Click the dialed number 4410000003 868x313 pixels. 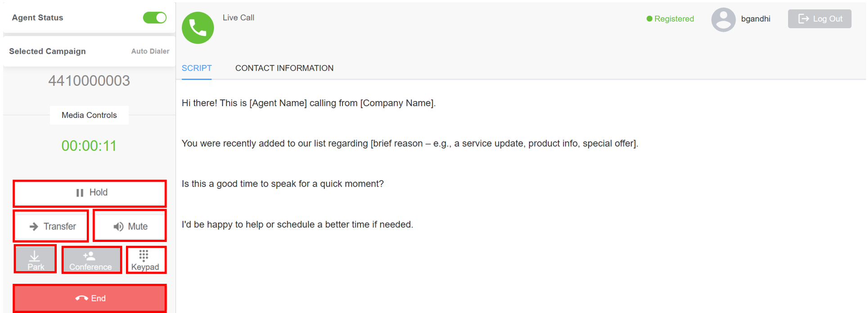coord(89,81)
